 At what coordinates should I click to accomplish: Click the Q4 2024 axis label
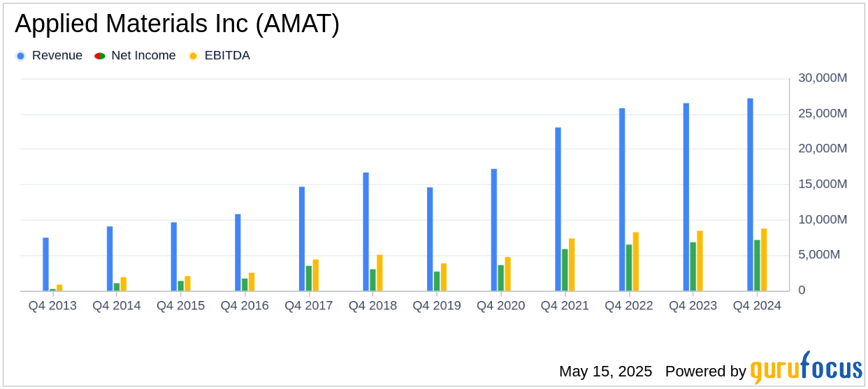point(757,306)
